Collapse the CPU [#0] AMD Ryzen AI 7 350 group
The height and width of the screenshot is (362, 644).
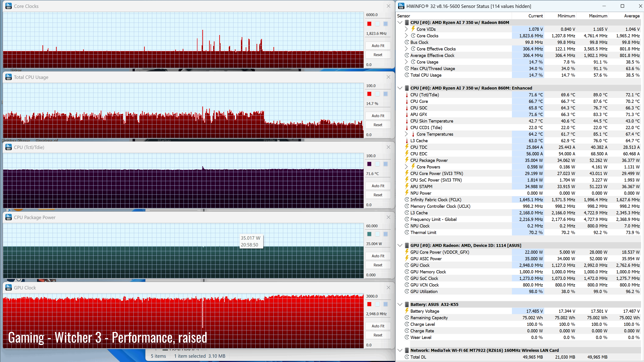pyautogui.click(x=400, y=23)
